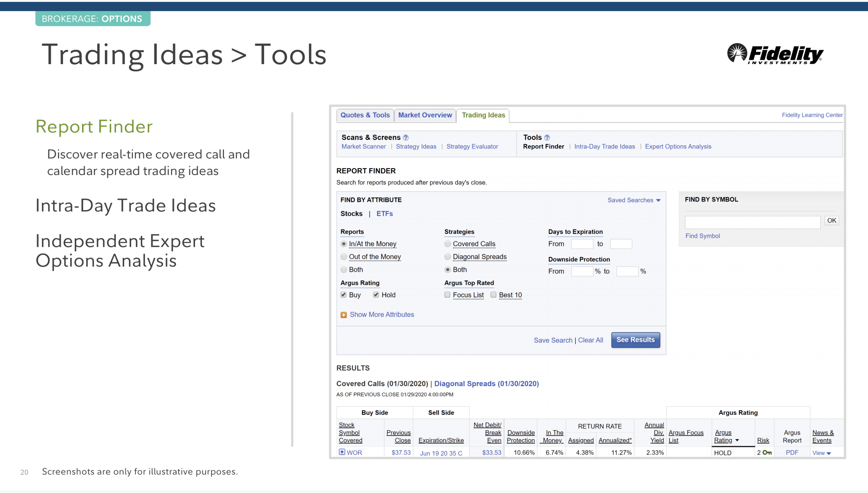
Task: Click Days to Expiration From field
Action: (582, 244)
